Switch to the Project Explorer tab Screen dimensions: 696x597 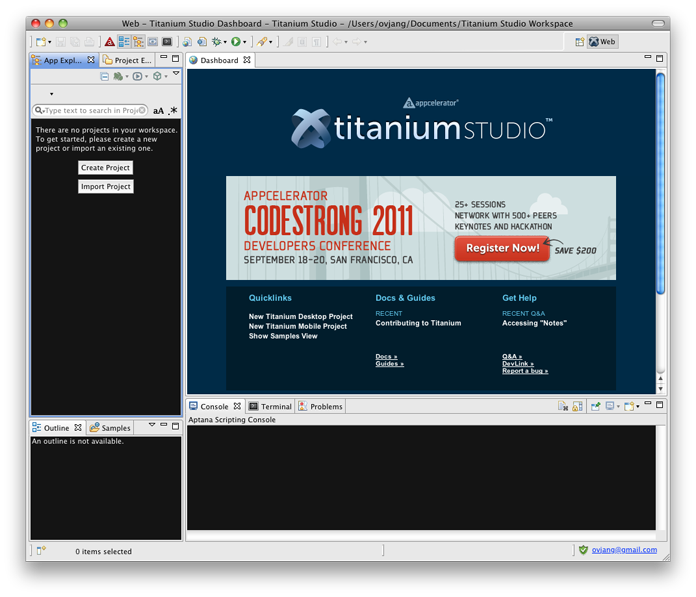click(x=127, y=60)
